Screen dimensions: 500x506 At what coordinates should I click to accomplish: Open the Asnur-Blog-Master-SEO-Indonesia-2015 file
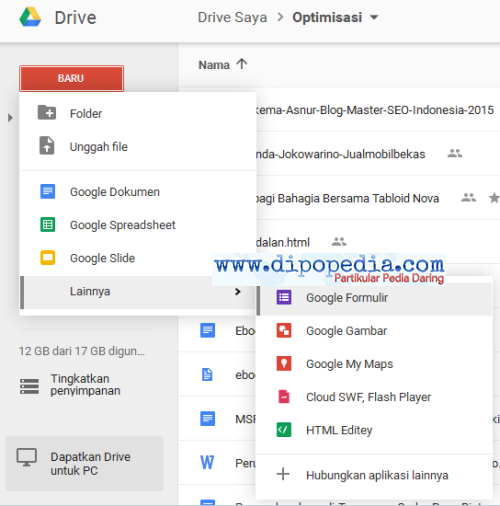(375, 110)
